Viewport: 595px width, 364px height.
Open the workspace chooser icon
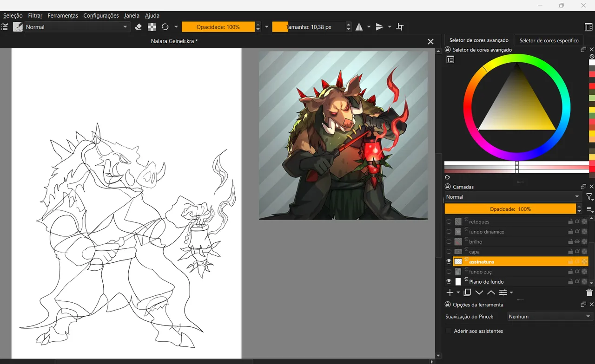coord(588,27)
